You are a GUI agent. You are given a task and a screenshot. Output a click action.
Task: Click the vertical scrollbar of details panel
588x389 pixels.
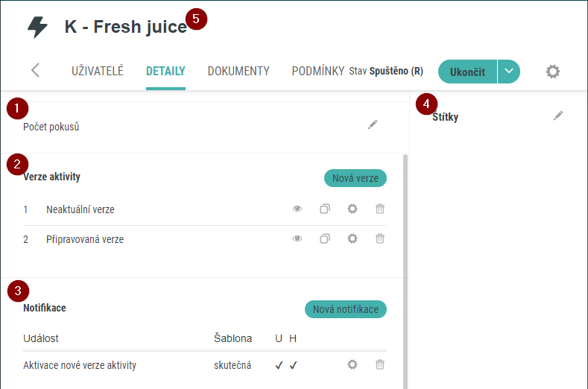click(405, 271)
